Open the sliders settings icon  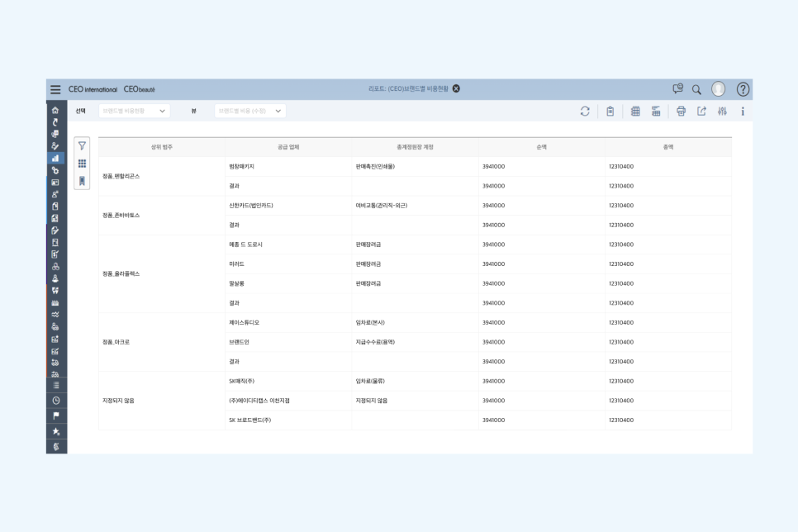pyautogui.click(x=722, y=111)
